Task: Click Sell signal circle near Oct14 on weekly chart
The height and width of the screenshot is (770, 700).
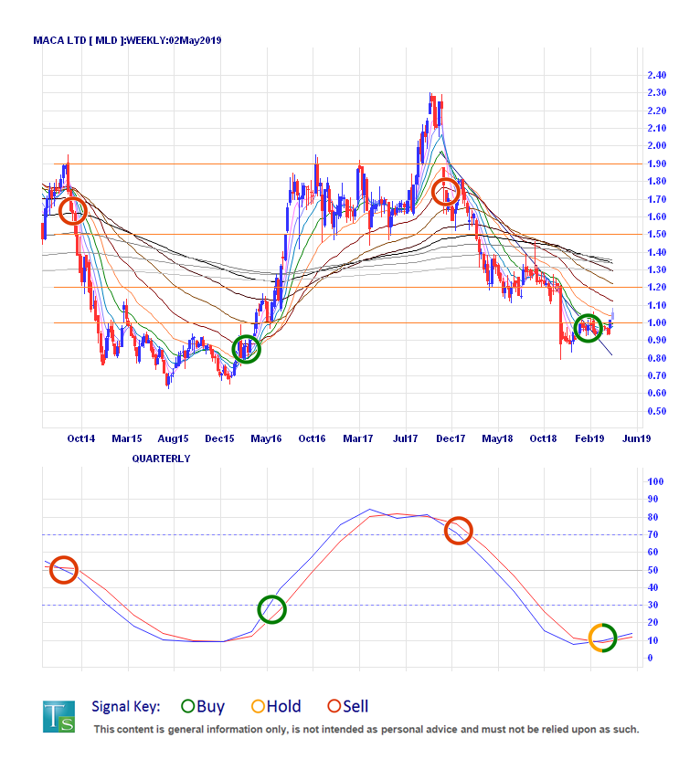Action: pos(72,212)
